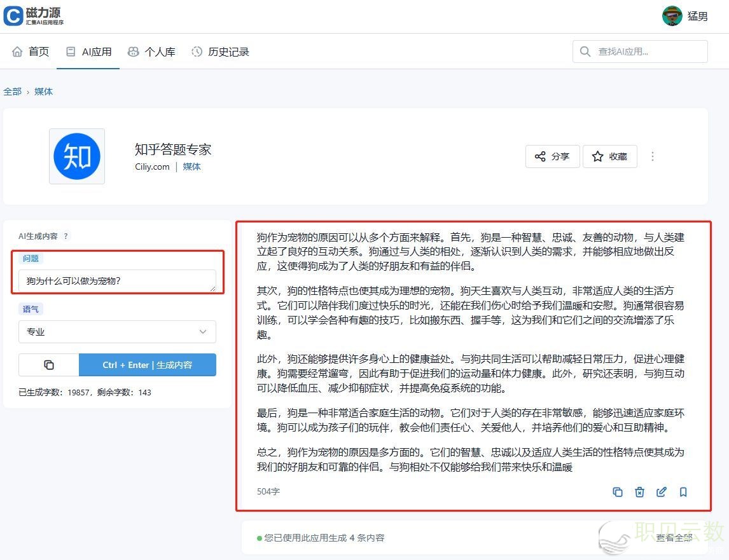Screen dimensions: 729x560
Task: Switch to the 个人库 tab
Action: point(151,51)
